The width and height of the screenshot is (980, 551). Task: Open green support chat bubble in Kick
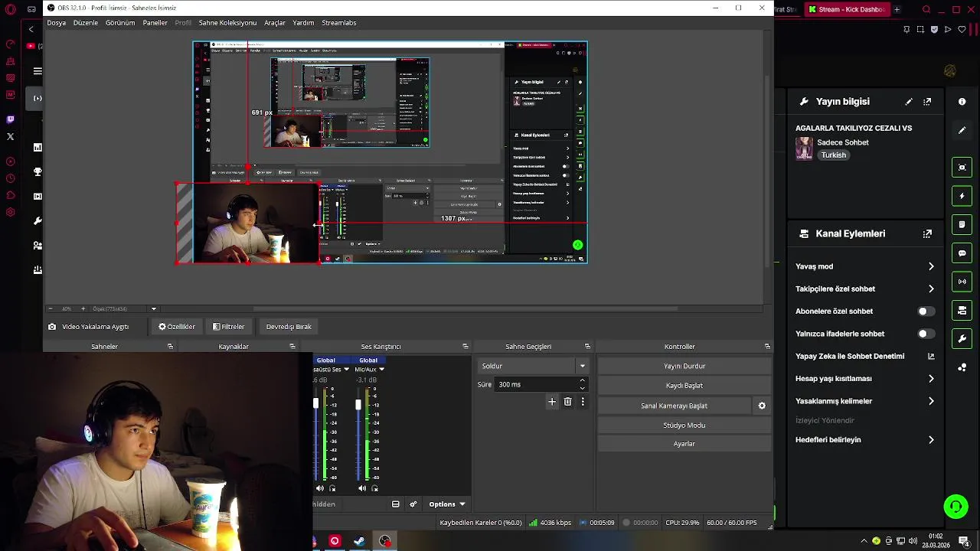click(955, 507)
